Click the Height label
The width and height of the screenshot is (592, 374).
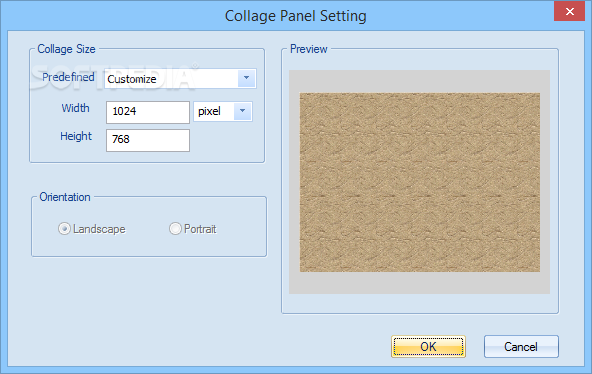pyautogui.click(x=76, y=136)
